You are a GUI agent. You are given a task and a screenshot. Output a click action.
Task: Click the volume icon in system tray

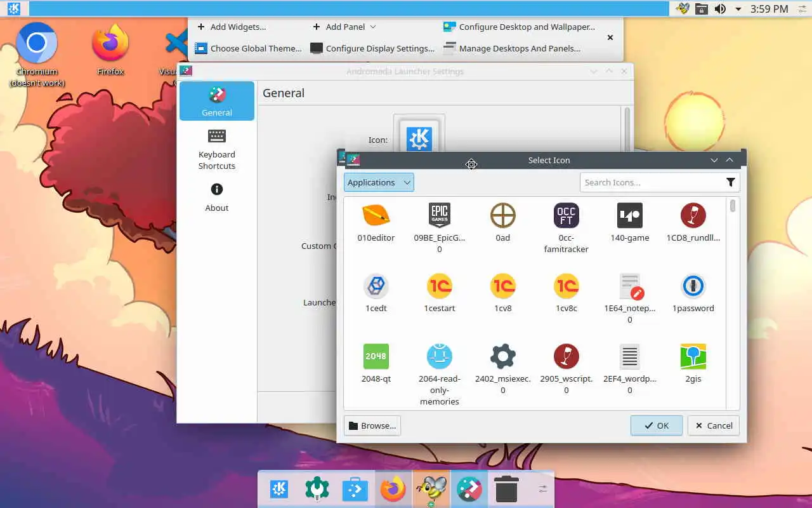[720, 9]
